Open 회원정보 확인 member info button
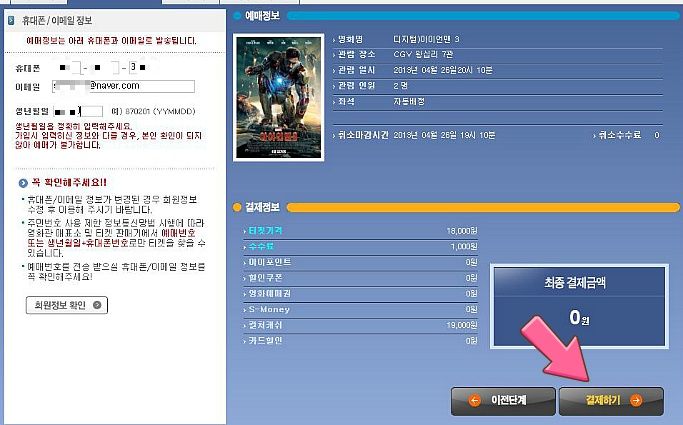Screen dimensions: 683x425 click(67, 305)
